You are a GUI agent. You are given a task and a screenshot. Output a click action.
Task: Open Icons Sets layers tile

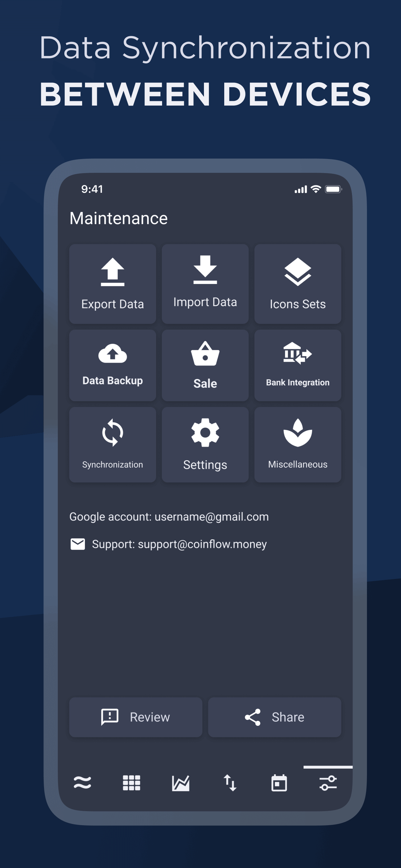click(x=298, y=284)
